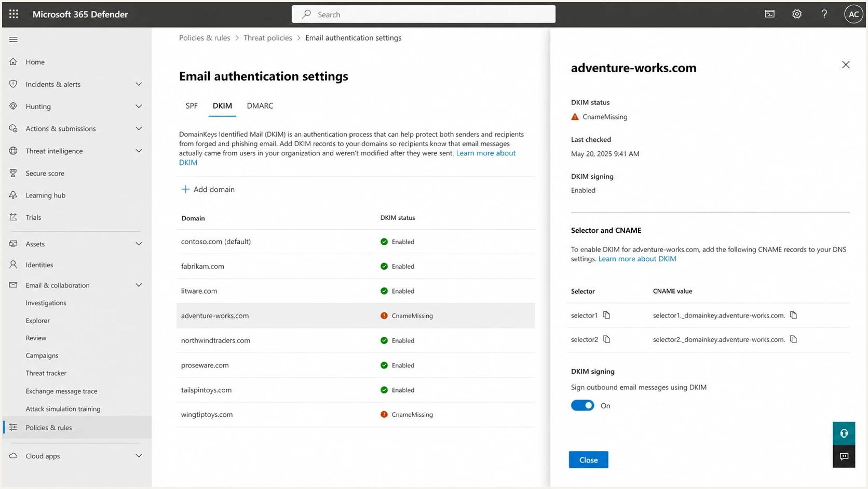868x489 pixels.
Task: Copy selector1 CNAME value
Action: pos(793,315)
